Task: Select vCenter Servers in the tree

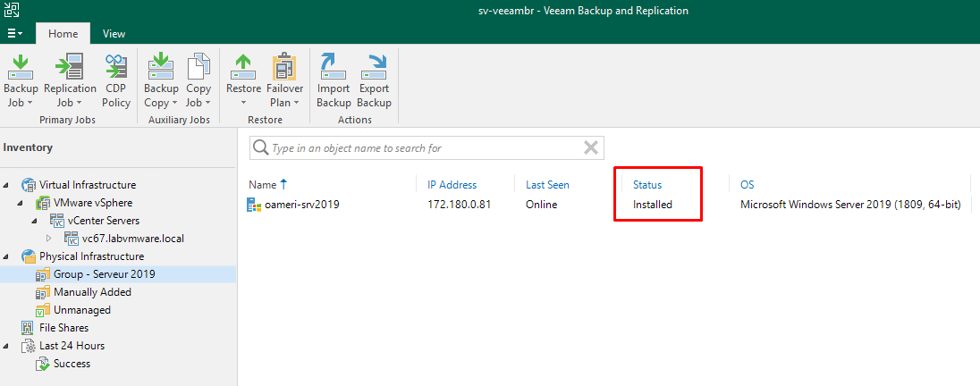Action: pyautogui.click(x=104, y=221)
